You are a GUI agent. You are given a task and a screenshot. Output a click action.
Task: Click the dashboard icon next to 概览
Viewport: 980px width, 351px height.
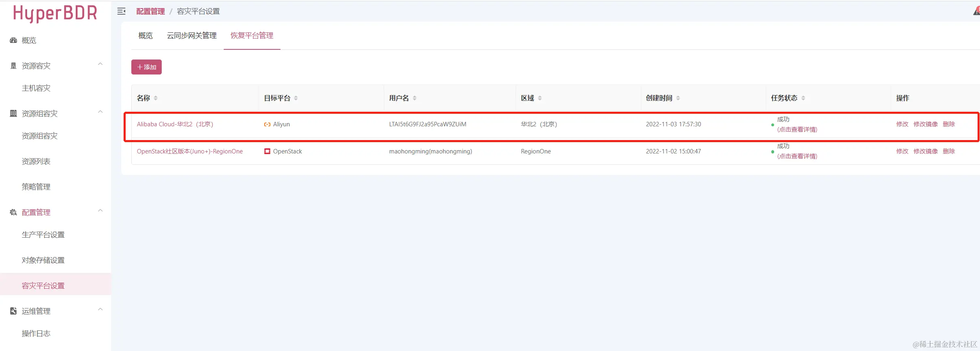click(x=13, y=40)
